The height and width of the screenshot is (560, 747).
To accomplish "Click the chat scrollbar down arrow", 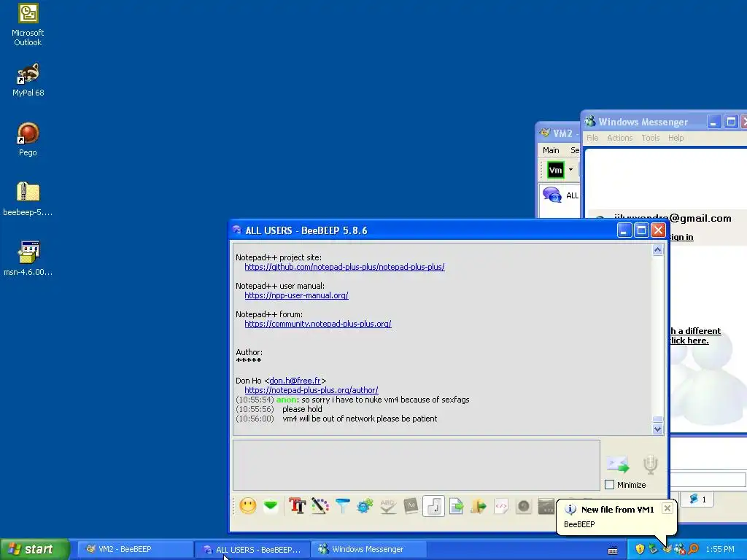I will point(657,429).
